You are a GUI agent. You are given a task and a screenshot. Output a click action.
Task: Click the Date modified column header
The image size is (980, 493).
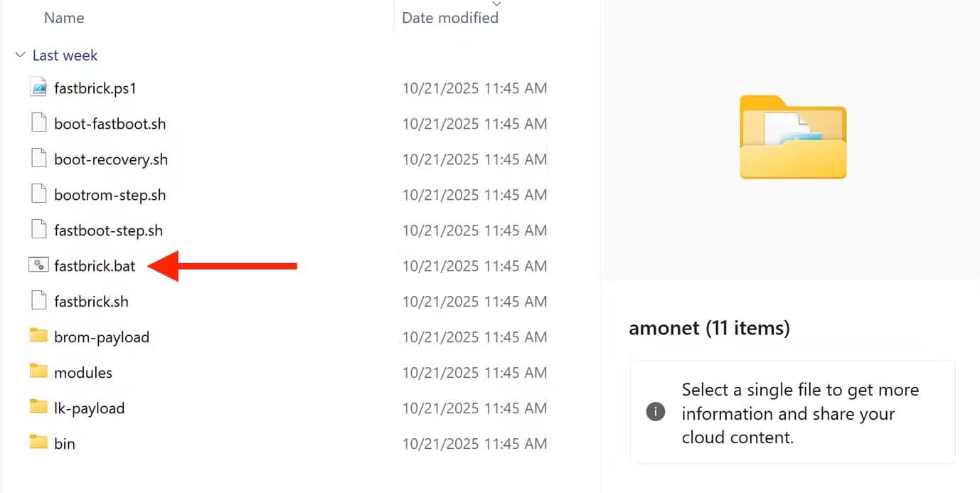[449, 17]
